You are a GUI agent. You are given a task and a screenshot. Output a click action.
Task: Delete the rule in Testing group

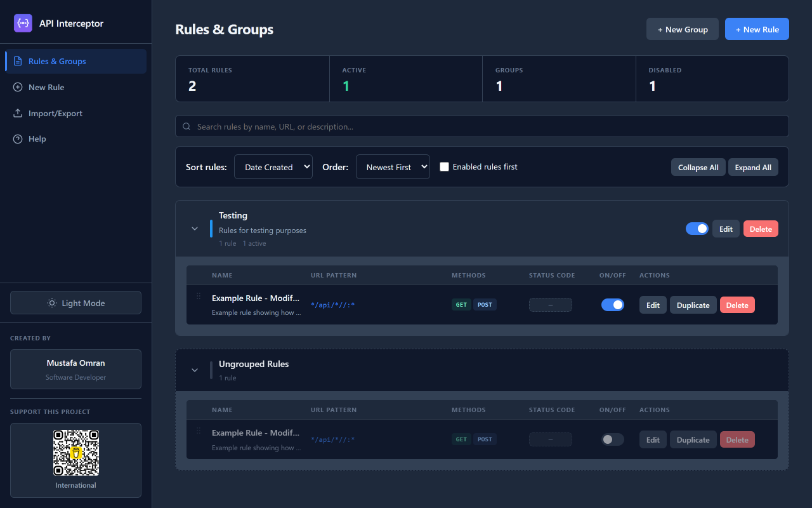pos(737,305)
